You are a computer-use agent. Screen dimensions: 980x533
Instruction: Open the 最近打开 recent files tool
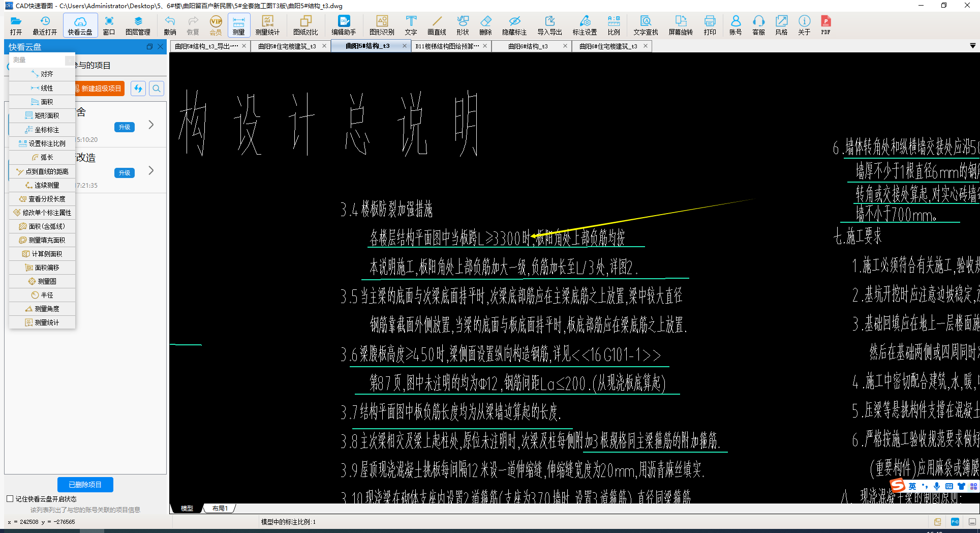pos(45,25)
